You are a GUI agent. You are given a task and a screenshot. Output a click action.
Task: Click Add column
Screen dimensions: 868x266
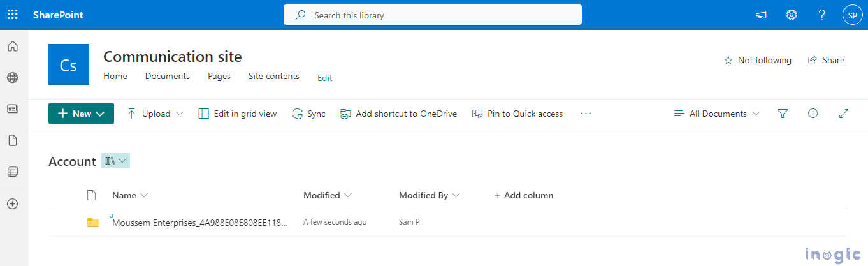(x=524, y=195)
